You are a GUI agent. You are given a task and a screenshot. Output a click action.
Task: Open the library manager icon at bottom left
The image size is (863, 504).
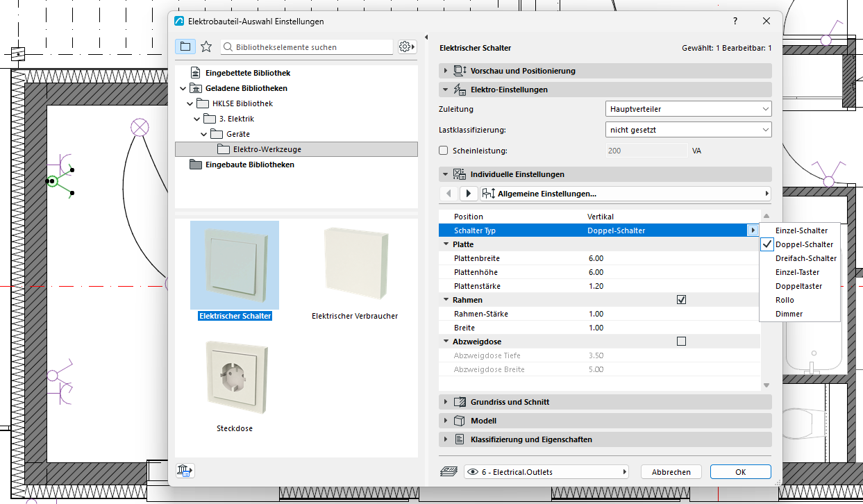tap(185, 471)
